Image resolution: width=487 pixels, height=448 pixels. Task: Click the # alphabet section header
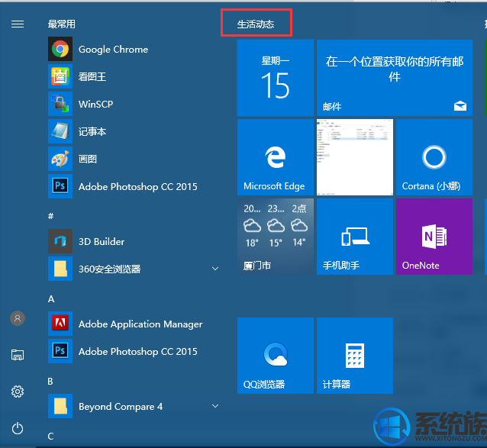click(x=51, y=216)
